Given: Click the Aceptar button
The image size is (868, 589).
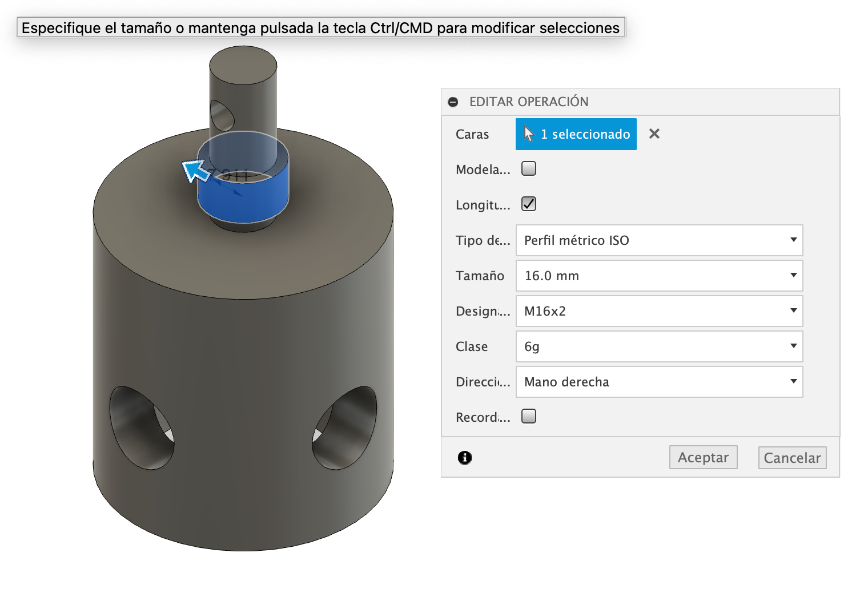Looking at the screenshot, I should click(x=703, y=458).
